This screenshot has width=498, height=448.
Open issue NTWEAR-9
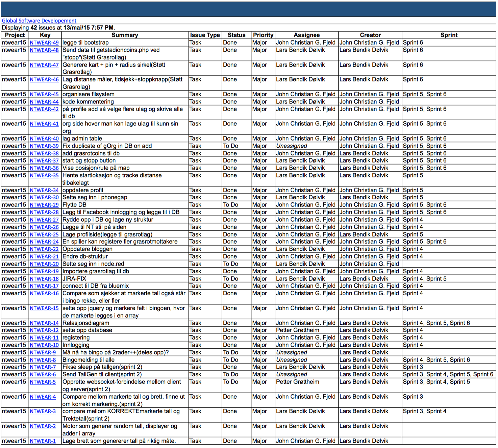click(43, 352)
